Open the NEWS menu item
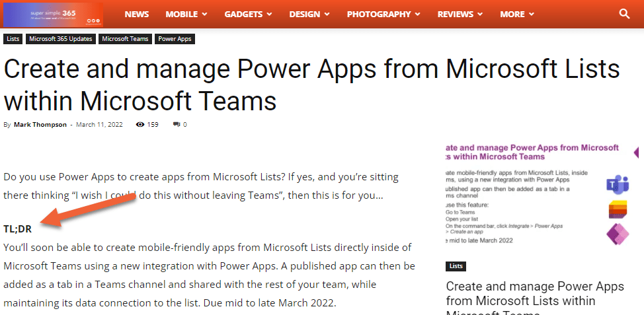Image resolution: width=644 pixels, height=315 pixels. tap(137, 15)
